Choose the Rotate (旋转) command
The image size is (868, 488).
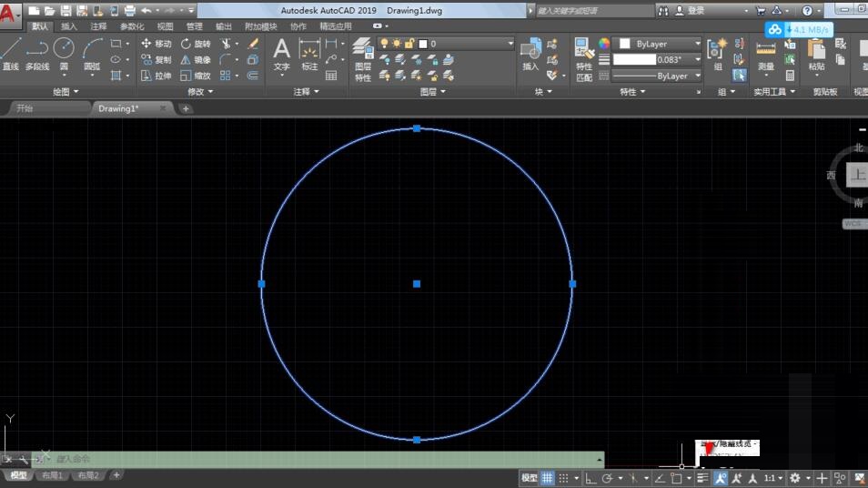[196, 43]
